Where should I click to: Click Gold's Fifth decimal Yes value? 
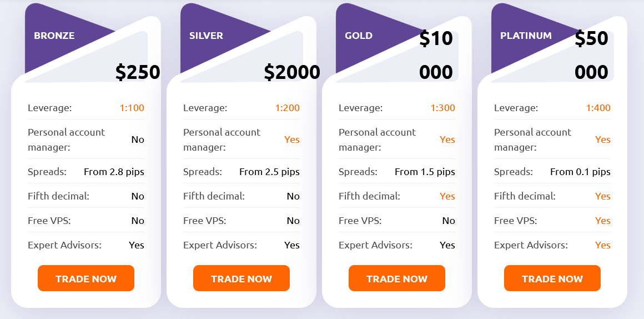click(x=447, y=197)
